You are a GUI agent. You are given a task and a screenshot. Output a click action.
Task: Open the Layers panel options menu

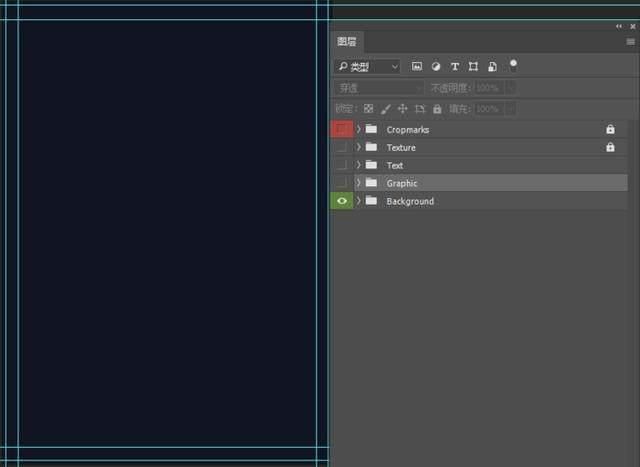pos(631,42)
